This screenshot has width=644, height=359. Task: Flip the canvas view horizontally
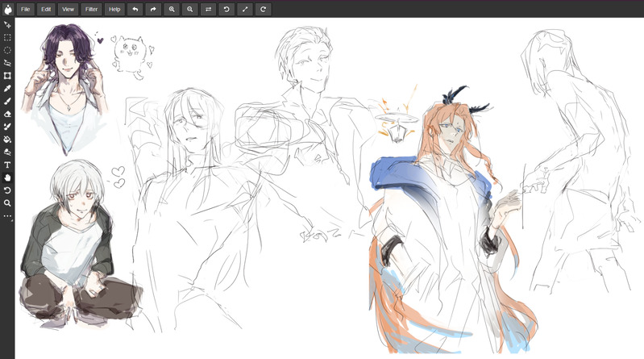tap(208, 9)
